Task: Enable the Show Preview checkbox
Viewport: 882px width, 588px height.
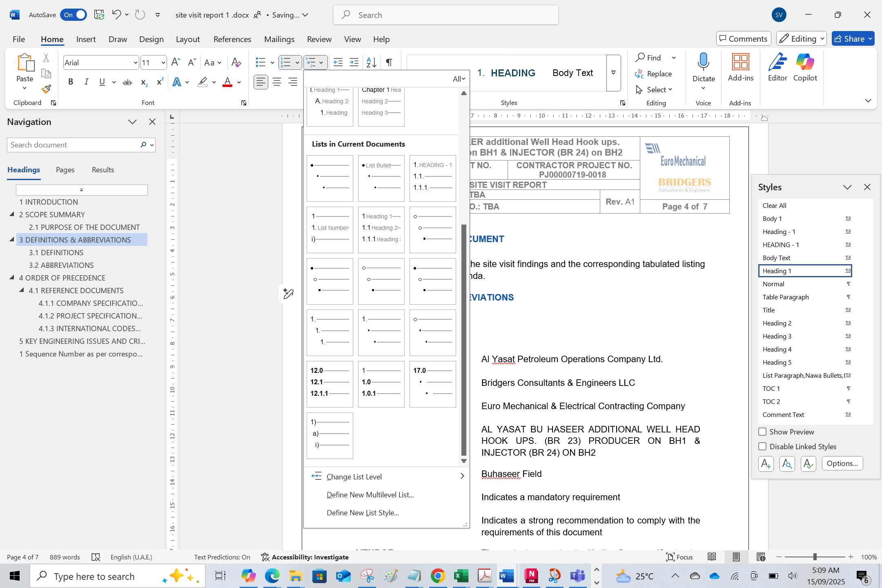Action: (x=762, y=432)
